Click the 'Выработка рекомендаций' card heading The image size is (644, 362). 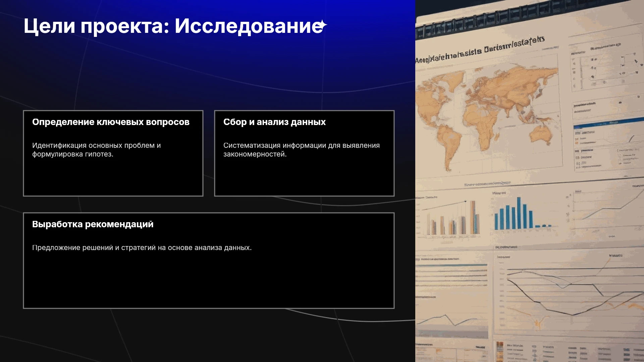point(93,224)
